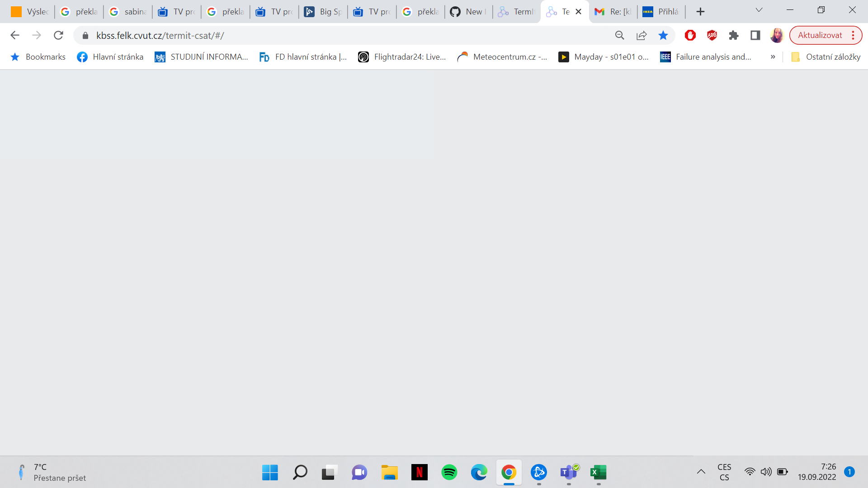
Task: Click inside the address bar
Action: [316, 35]
